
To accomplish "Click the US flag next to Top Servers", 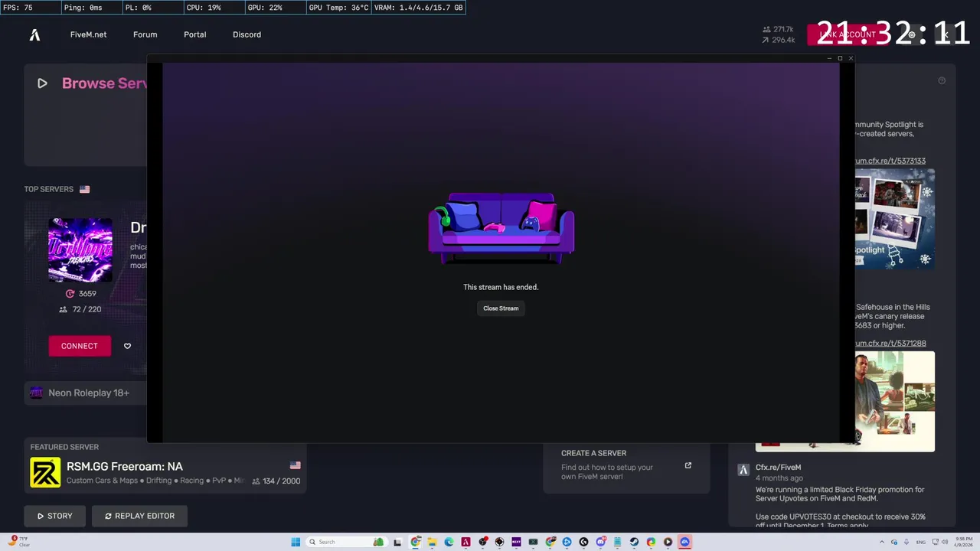I will pos(84,189).
